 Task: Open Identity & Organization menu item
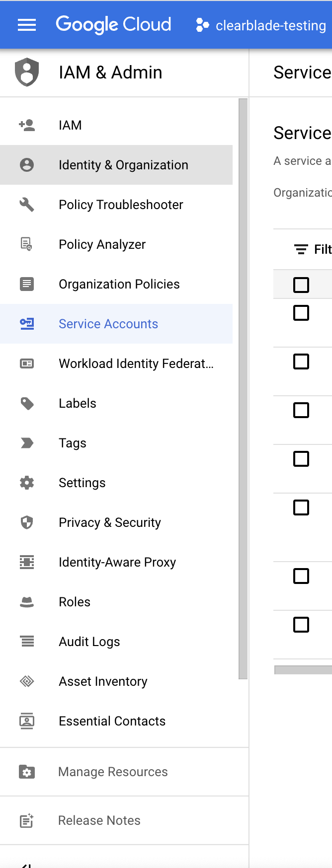point(123,165)
